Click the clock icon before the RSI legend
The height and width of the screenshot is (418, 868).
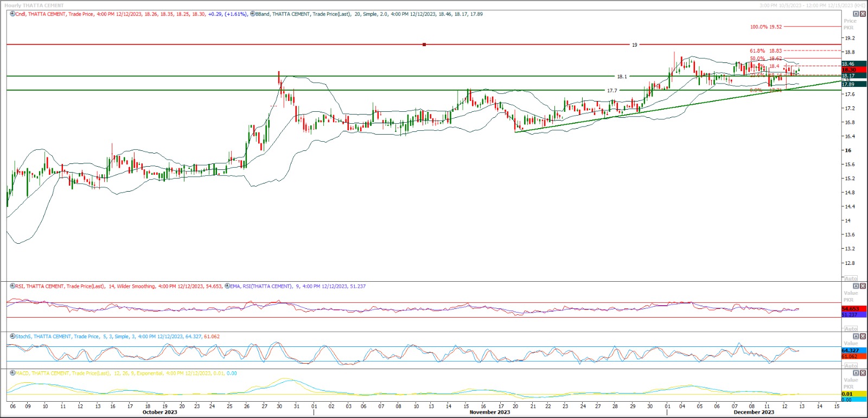coord(12,286)
